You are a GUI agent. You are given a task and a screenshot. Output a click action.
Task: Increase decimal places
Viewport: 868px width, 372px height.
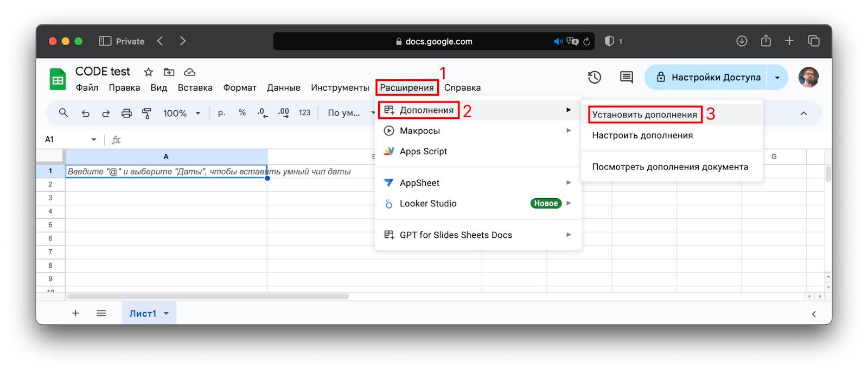pyautogui.click(x=283, y=113)
